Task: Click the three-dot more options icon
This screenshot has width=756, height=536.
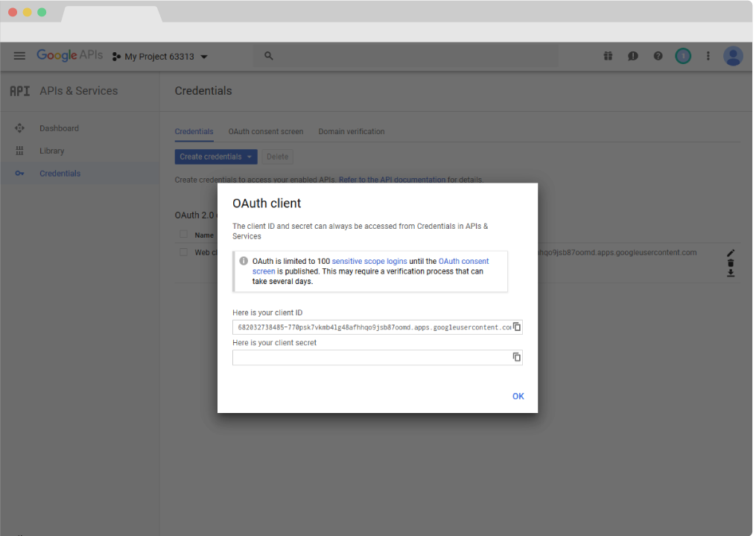Action: tap(708, 56)
